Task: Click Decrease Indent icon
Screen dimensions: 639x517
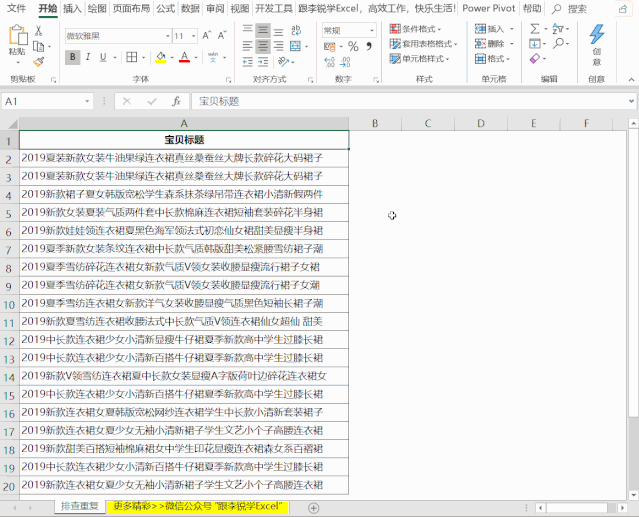Action: click(x=247, y=62)
